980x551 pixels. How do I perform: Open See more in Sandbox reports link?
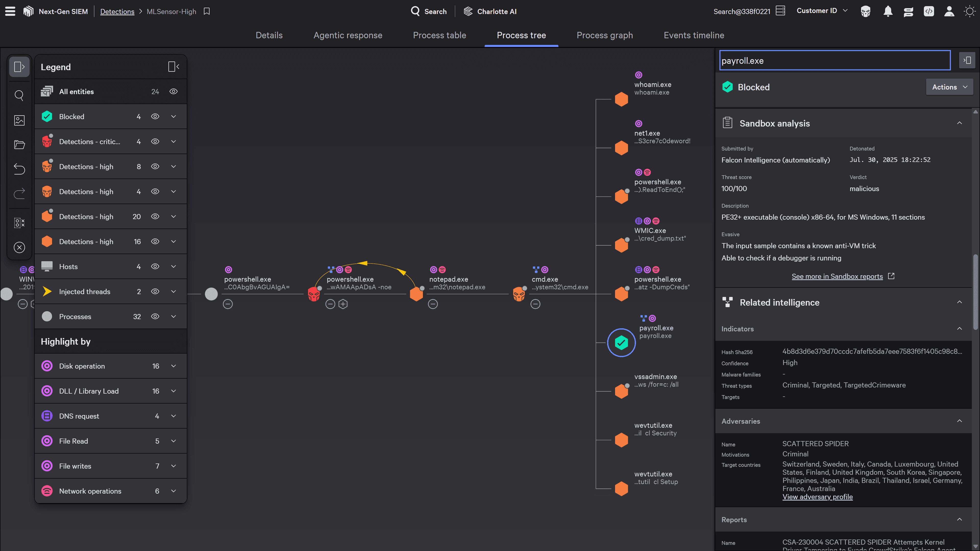click(x=837, y=277)
